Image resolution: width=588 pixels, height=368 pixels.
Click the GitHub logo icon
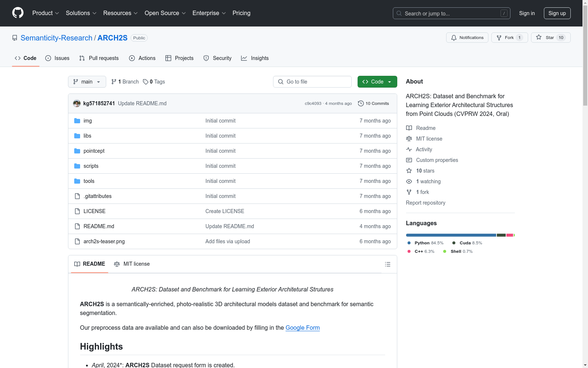pyautogui.click(x=18, y=13)
